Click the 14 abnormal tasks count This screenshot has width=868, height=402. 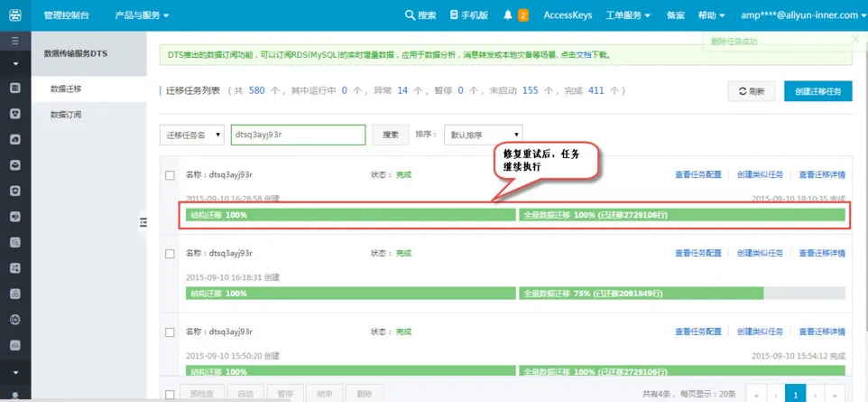402,90
